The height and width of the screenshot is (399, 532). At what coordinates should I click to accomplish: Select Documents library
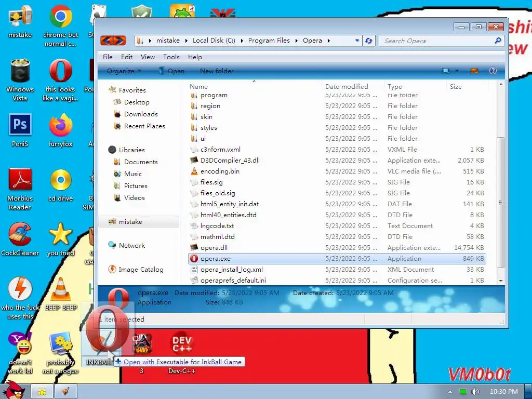coord(141,162)
